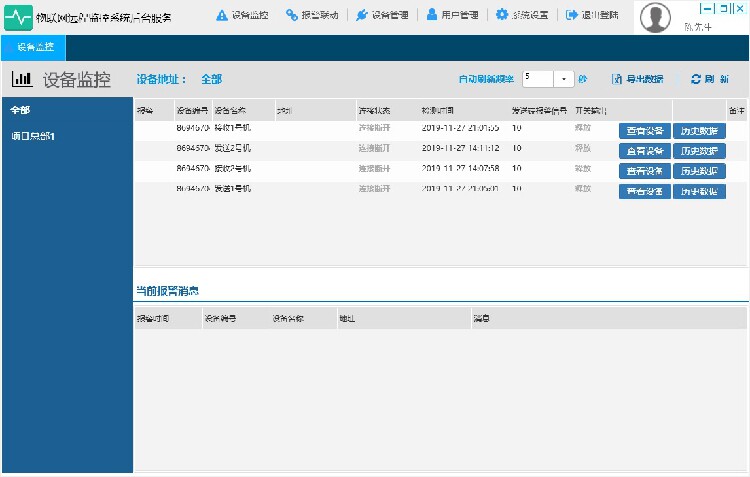Click the 全部 link next to 设备地址
This screenshot has height=477, width=750.
(211, 79)
